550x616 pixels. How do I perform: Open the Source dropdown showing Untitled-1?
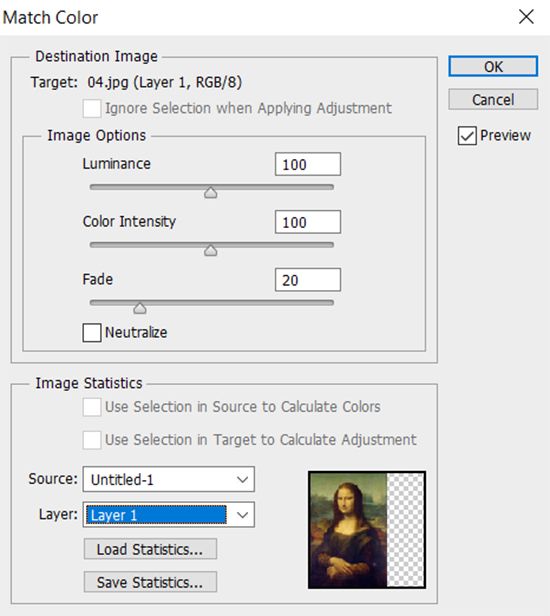pos(169,479)
